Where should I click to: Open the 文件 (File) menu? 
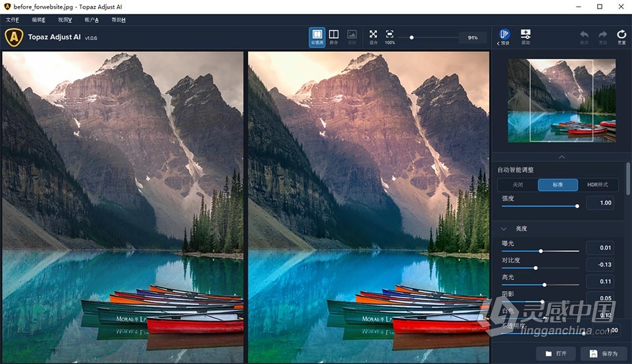pyautogui.click(x=13, y=20)
